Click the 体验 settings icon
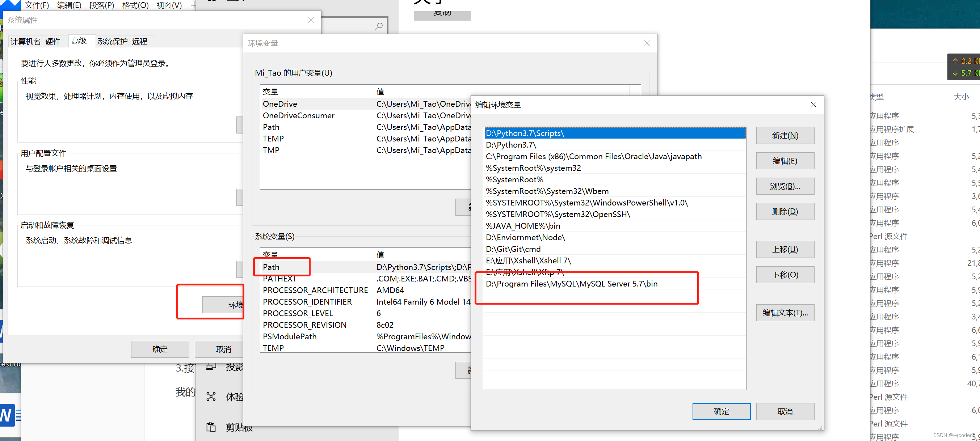The height and width of the screenshot is (441, 980). (x=211, y=397)
